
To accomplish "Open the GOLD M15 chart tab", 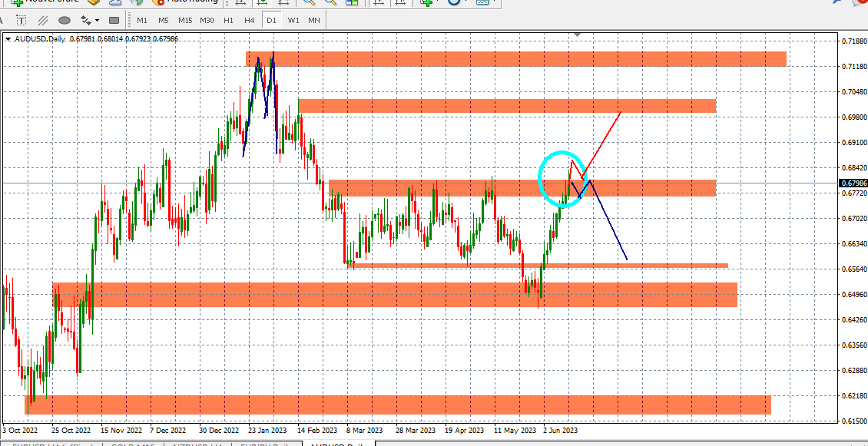I will point(132,443).
